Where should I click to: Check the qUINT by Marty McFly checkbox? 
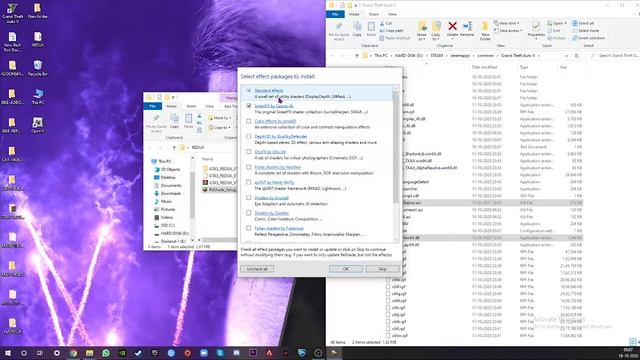click(x=249, y=182)
